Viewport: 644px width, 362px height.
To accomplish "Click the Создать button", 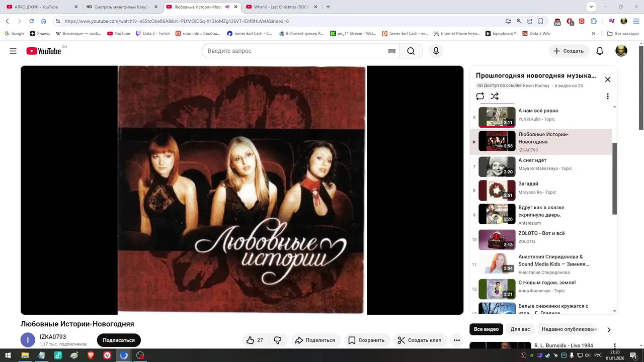I will click(x=569, y=51).
